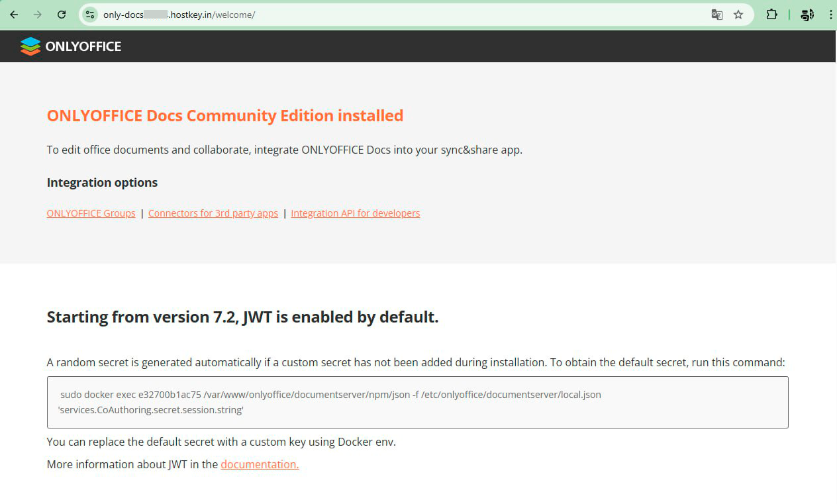The width and height of the screenshot is (837, 504).
Task: Click the ONLYOFFICE wordmark in header
Action: (83, 46)
